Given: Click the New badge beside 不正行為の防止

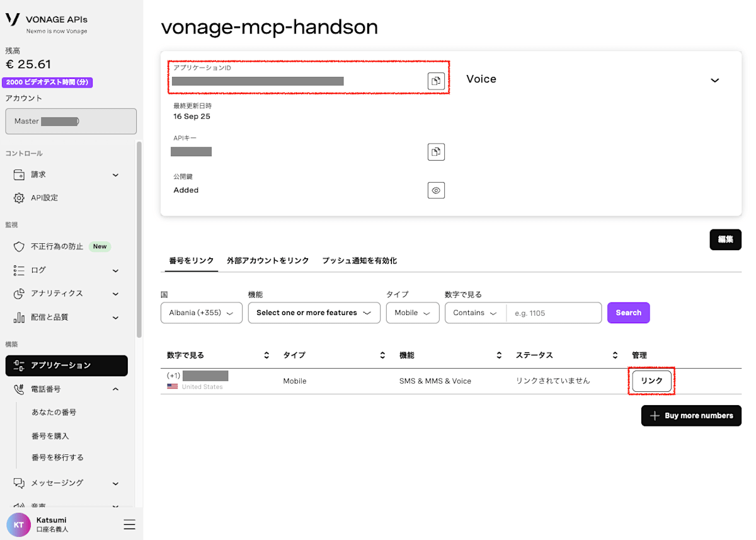Looking at the screenshot, I should pos(100,246).
